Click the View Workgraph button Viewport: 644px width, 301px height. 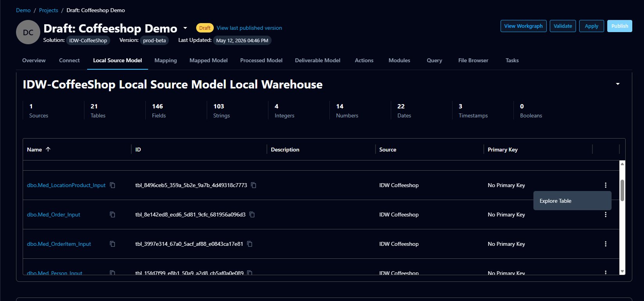(523, 26)
